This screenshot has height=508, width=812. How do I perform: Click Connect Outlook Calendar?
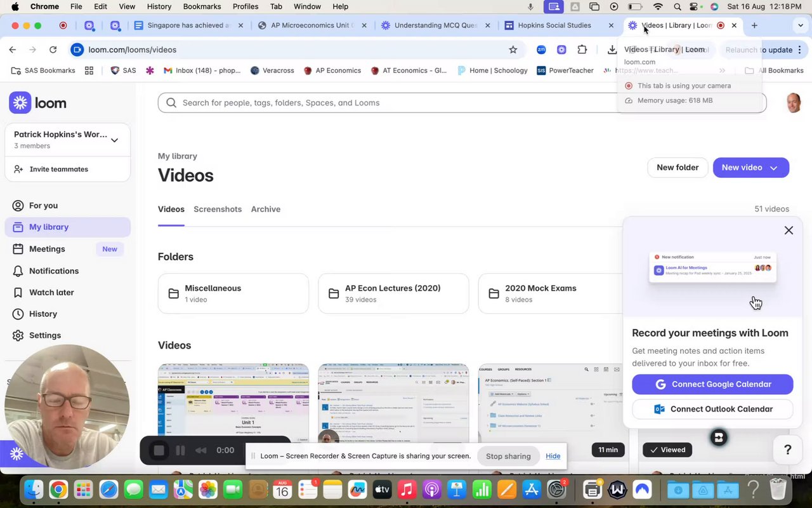(x=712, y=409)
